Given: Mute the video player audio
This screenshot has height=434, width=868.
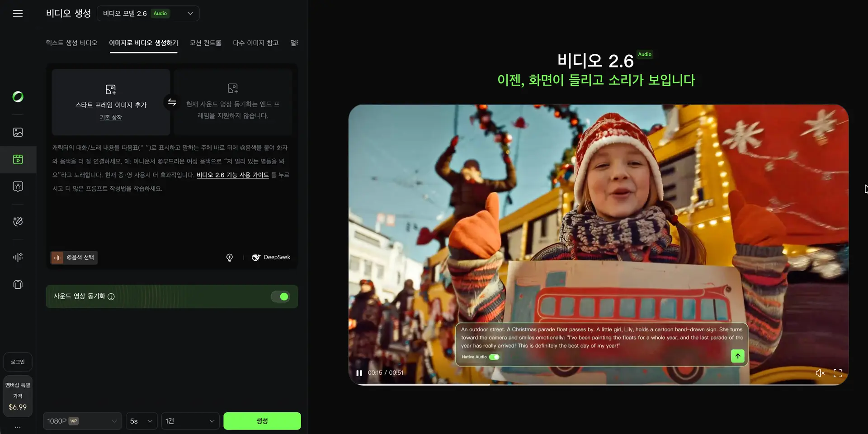Looking at the screenshot, I should pyautogui.click(x=820, y=372).
